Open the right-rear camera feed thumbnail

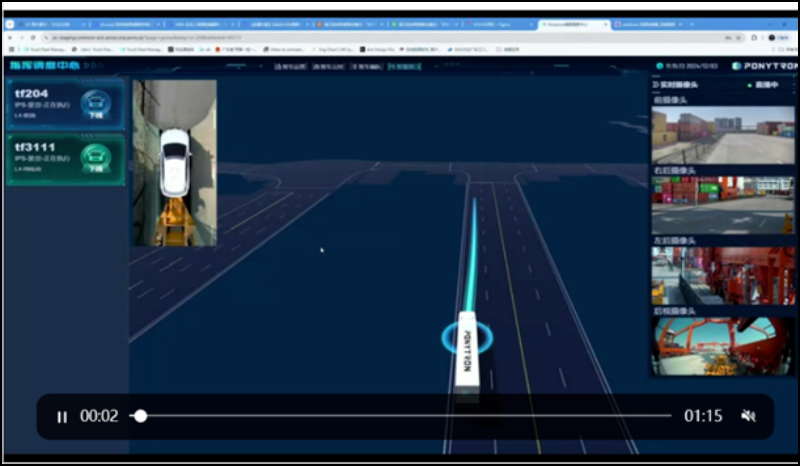(x=723, y=205)
